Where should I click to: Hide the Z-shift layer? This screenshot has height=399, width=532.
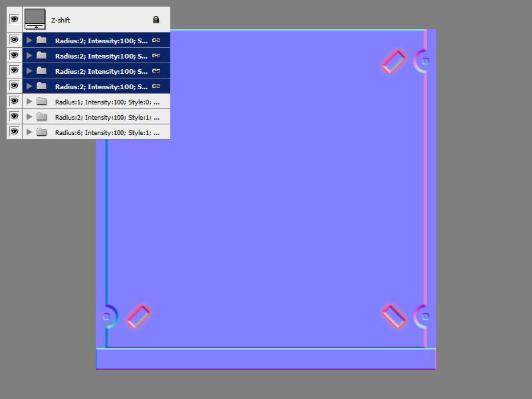point(14,19)
